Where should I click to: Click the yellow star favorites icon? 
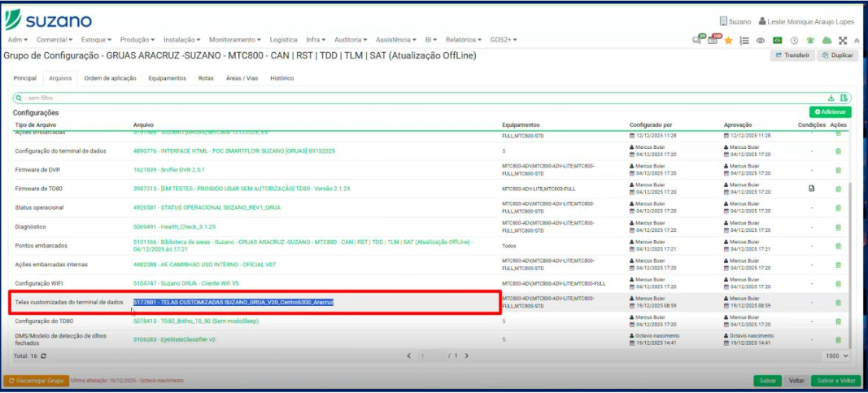pyautogui.click(x=728, y=40)
